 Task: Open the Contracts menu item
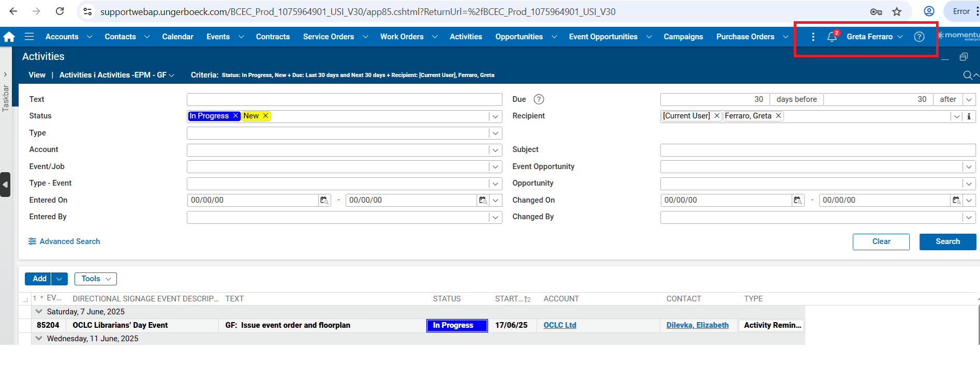[273, 37]
